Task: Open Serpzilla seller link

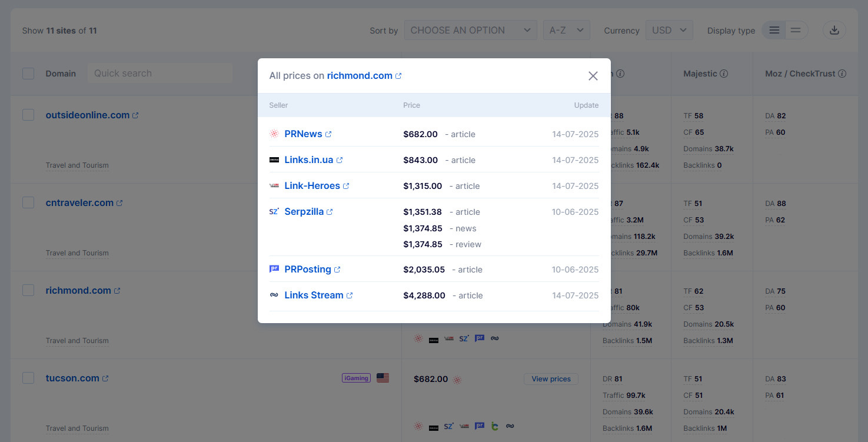Action: click(304, 212)
